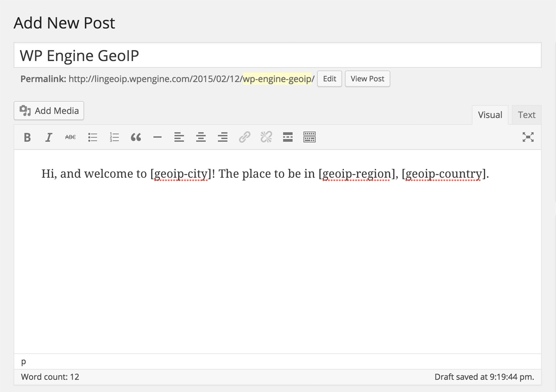Switch to the Text editor tab
The height and width of the screenshot is (392, 556).
(527, 115)
